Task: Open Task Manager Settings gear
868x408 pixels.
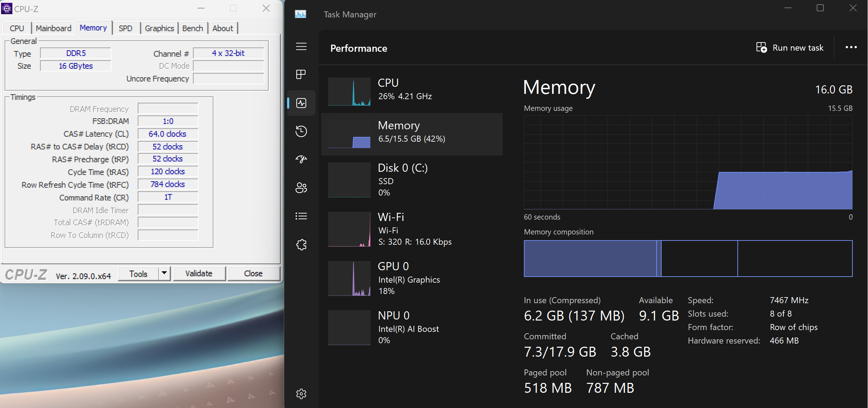Action: [301, 394]
